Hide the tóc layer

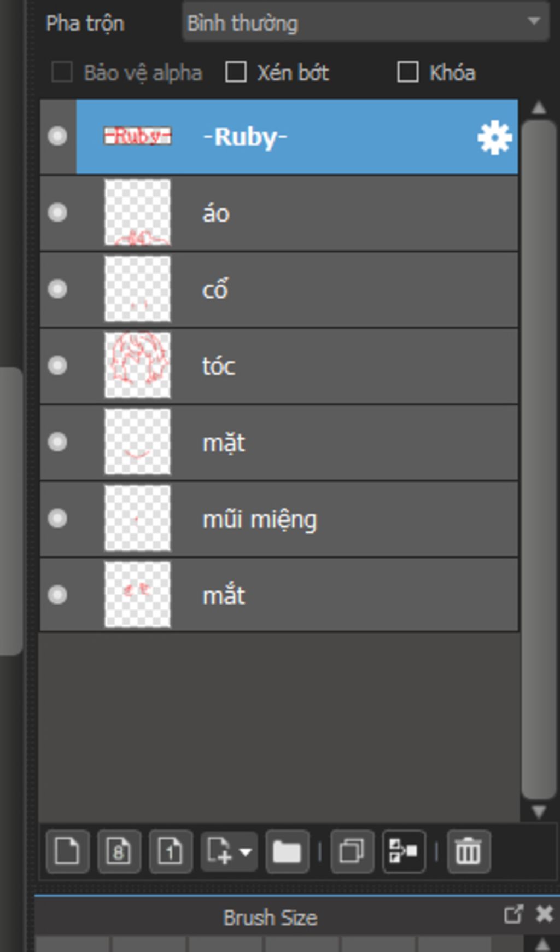[x=57, y=365]
